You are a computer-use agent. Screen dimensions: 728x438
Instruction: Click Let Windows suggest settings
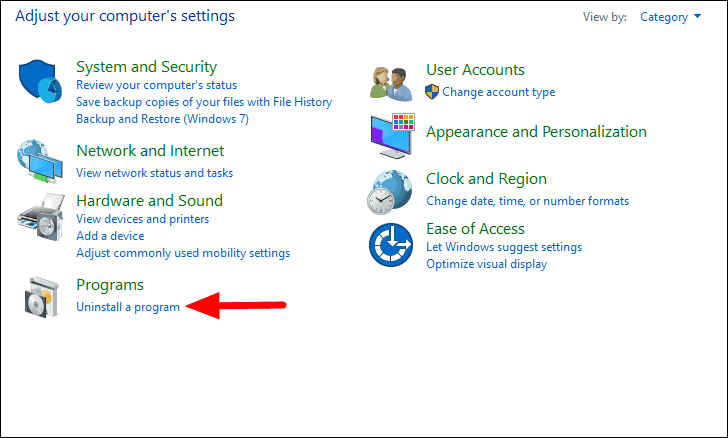tap(504, 247)
